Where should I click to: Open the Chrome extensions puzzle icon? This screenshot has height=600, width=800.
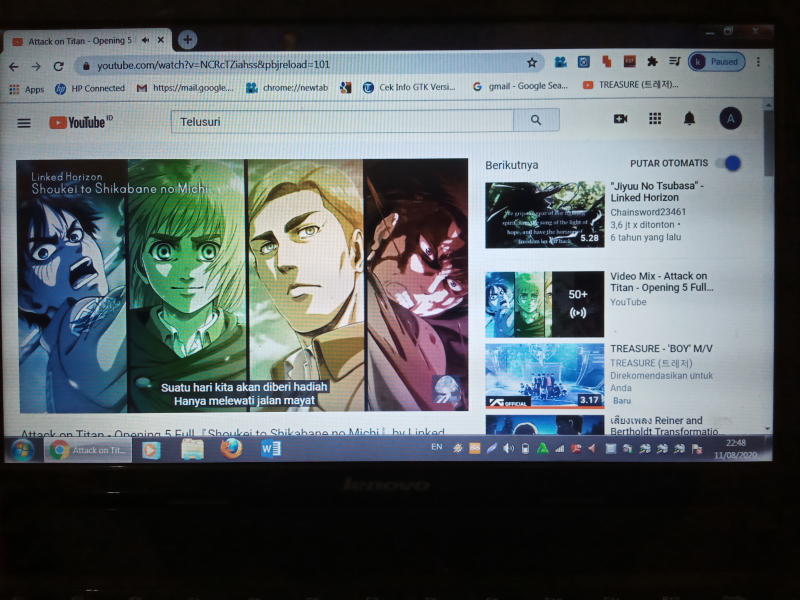(x=652, y=62)
